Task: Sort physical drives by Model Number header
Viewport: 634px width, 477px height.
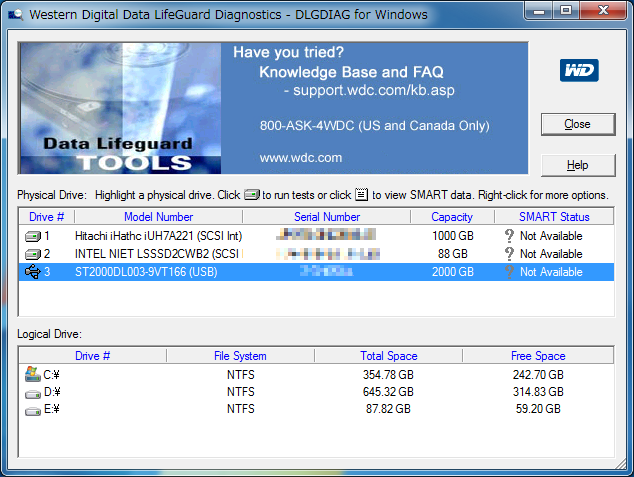Action: pyautogui.click(x=158, y=216)
